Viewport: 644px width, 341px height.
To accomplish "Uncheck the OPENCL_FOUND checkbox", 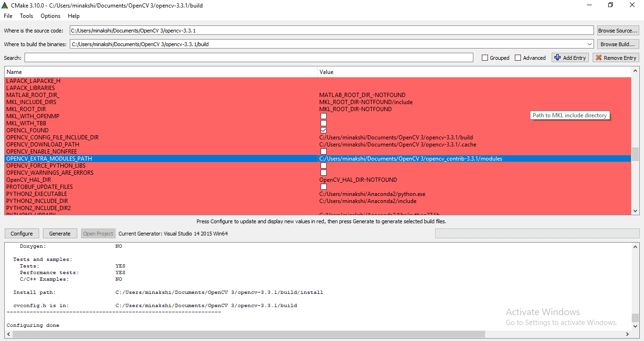I will 323,130.
